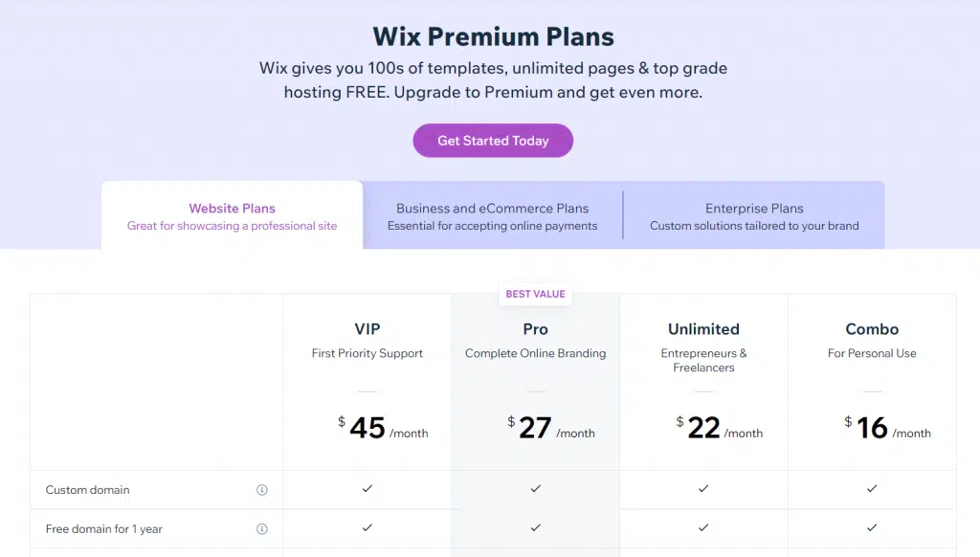The image size is (980, 557).
Task: Click the Get Started Today button
Action: [493, 141]
